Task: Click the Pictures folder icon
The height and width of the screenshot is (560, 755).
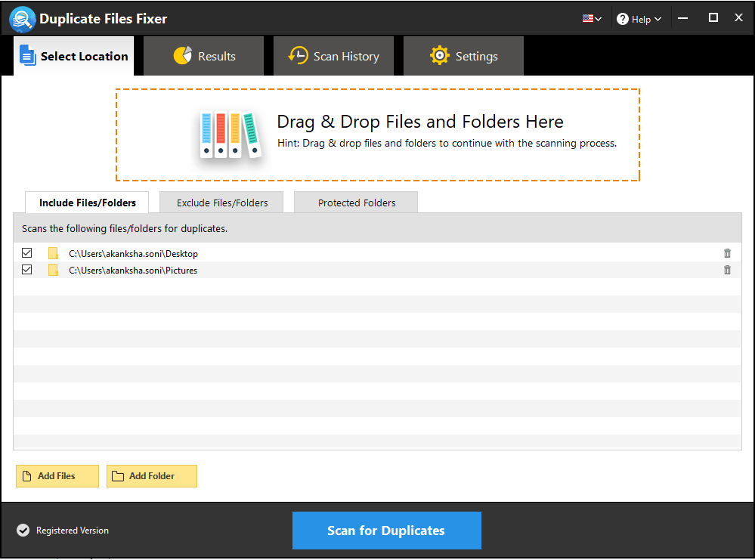Action: (53, 270)
